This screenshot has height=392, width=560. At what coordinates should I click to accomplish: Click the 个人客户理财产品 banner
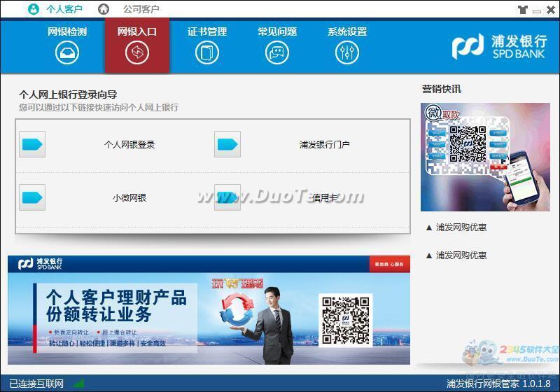pos(209,310)
